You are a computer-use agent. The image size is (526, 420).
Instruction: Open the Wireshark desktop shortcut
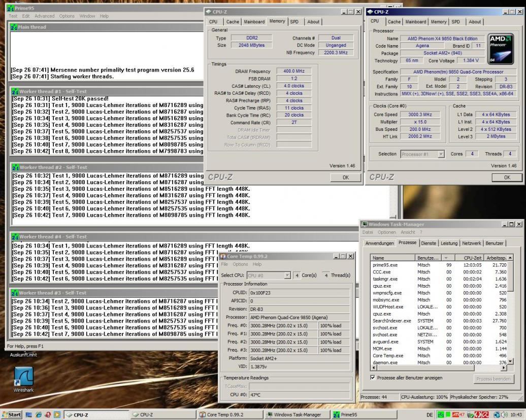pyautogui.click(x=23, y=379)
